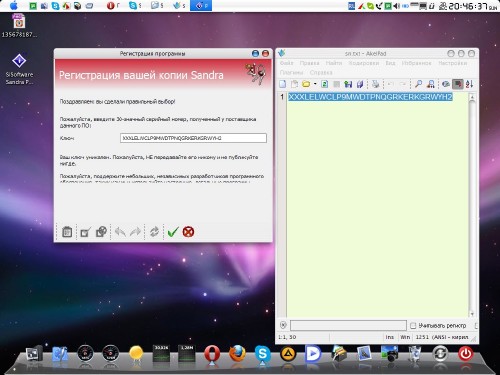Open the 135678187 file on desktop
Screen dimensions: 500x375
19,26
